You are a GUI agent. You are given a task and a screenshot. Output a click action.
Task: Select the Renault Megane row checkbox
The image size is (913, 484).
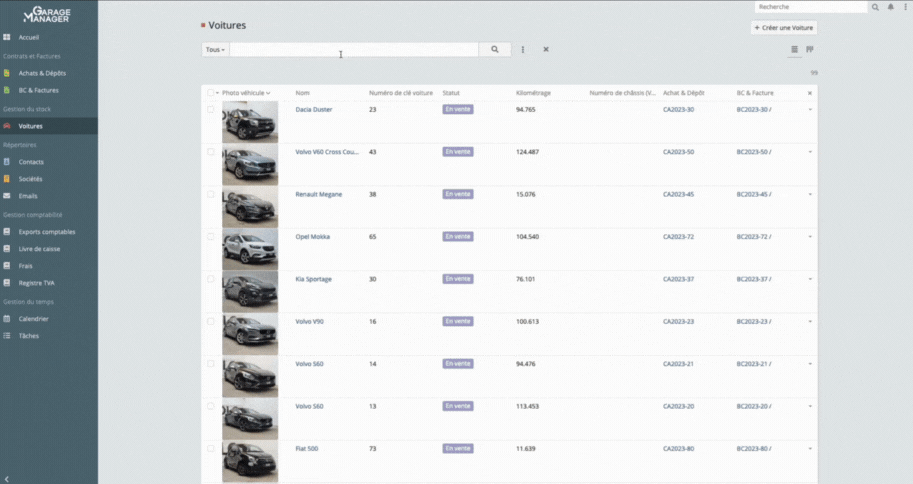coord(211,194)
